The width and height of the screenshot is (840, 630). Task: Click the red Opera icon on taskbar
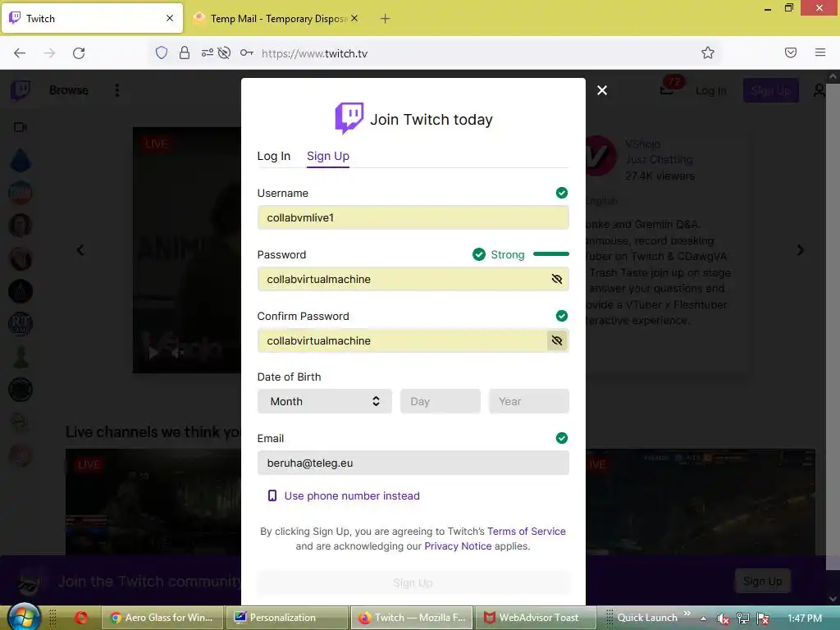click(x=81, y=618)
